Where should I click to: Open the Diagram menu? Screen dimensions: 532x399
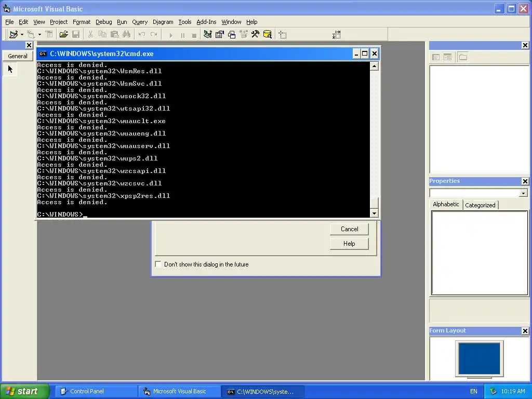point(163,22)
